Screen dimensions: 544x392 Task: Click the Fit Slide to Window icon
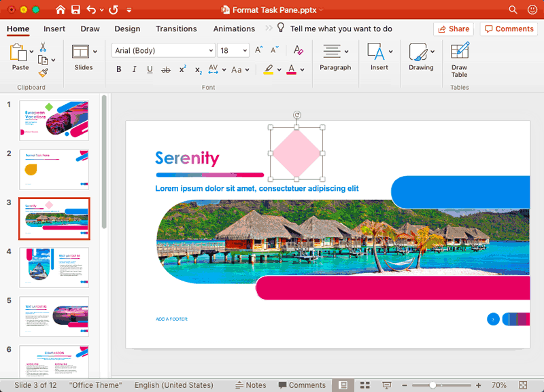click(x=522, y=385)
